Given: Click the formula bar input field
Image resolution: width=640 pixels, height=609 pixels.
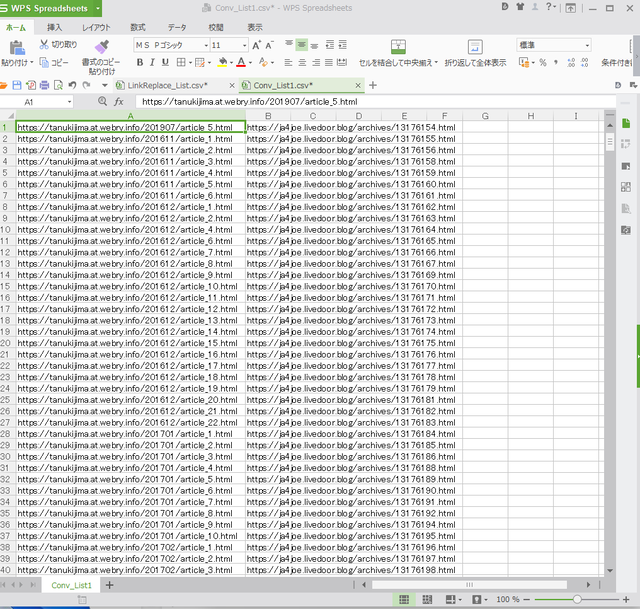Looking at the screenshot, I should (x=376, y=102).
